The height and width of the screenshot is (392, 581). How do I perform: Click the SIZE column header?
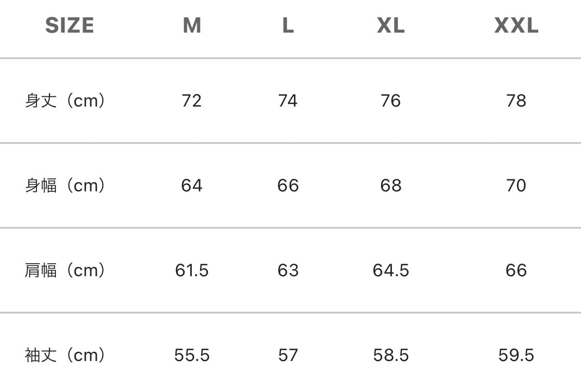click(70, 26)
